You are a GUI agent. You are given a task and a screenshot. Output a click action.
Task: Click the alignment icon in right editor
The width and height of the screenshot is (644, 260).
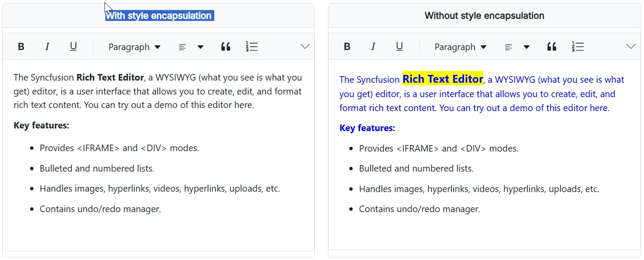pos(508,47)
